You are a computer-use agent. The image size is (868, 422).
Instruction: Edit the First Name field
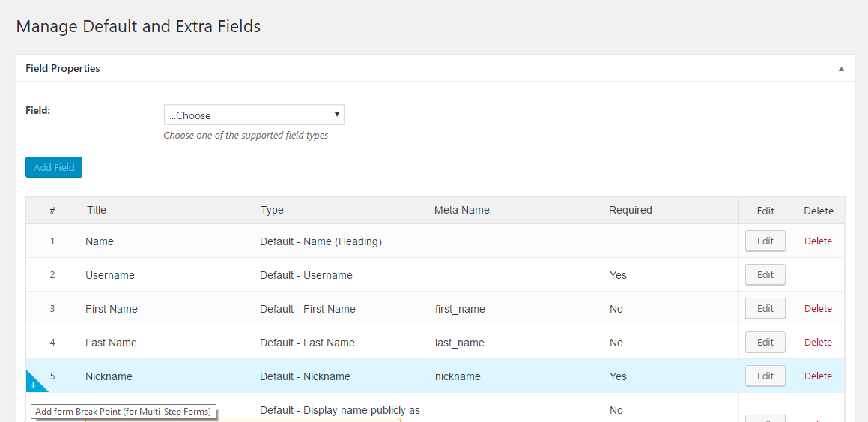[x=765, y=309]
